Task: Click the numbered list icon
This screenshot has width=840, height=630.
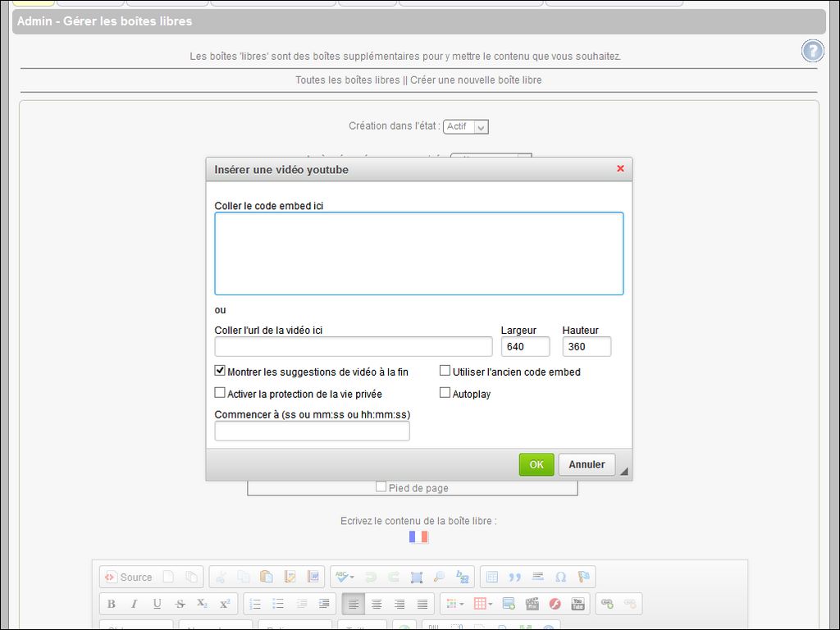Action: pyautogui.click(x=255, y=604)
